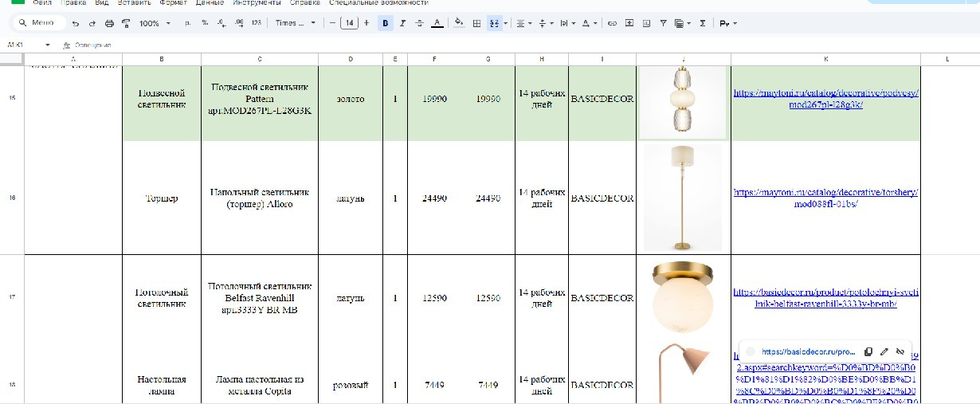Click the Remove link icon in popup
This screenshot has height=404, width=980.
coord(900,351)
